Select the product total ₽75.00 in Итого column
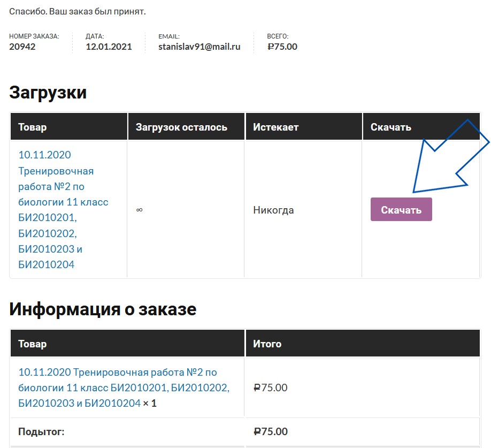The height and width of the screenshot is (448, 491). [x=271, y=388]
